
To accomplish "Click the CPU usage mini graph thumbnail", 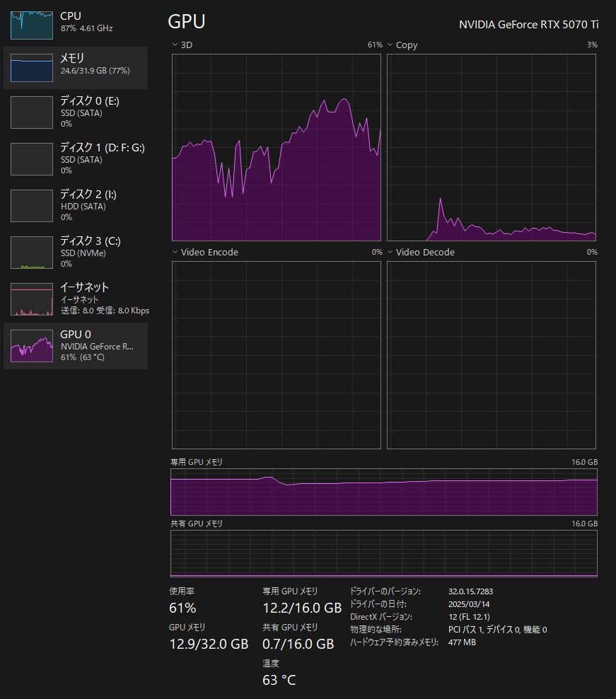I will (x=32, y=25).
